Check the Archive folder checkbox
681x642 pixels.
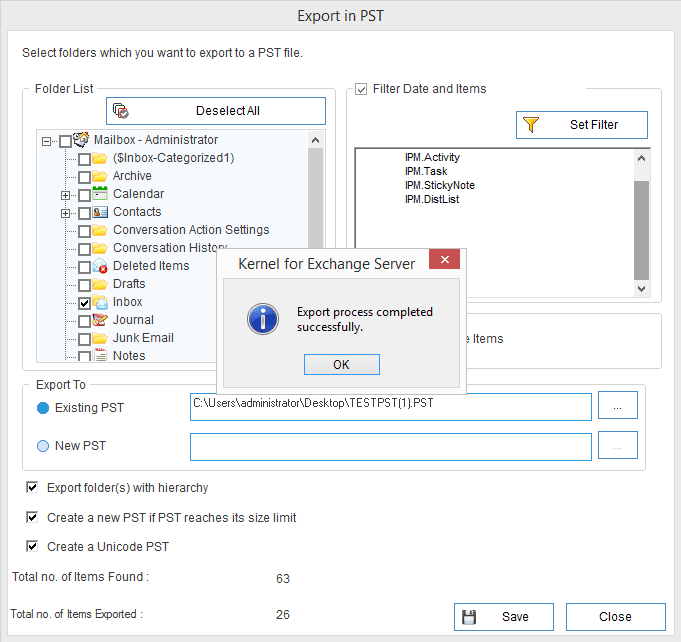[x=84, y=177]
